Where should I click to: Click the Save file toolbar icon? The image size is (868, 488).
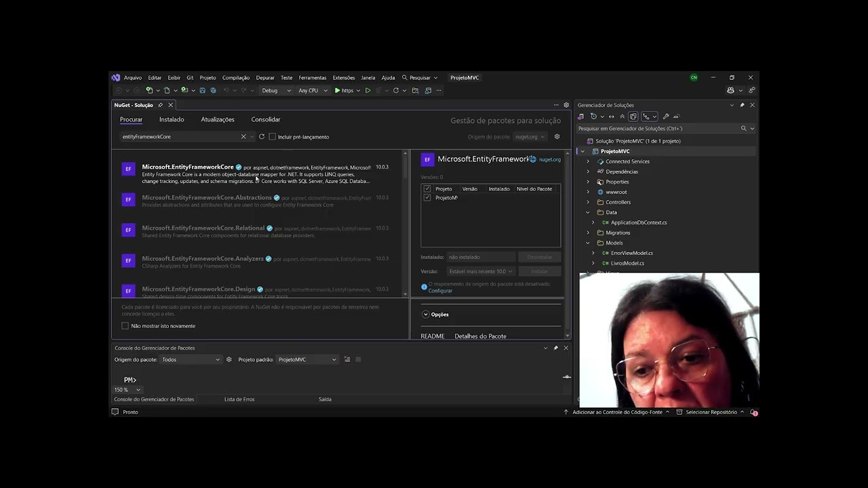(x=202, y=90)
